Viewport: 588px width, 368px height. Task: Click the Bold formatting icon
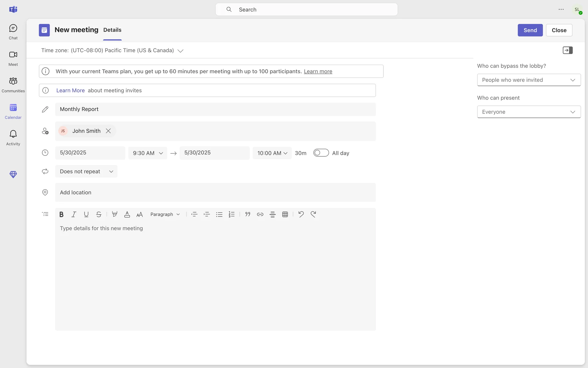[61, 214]
